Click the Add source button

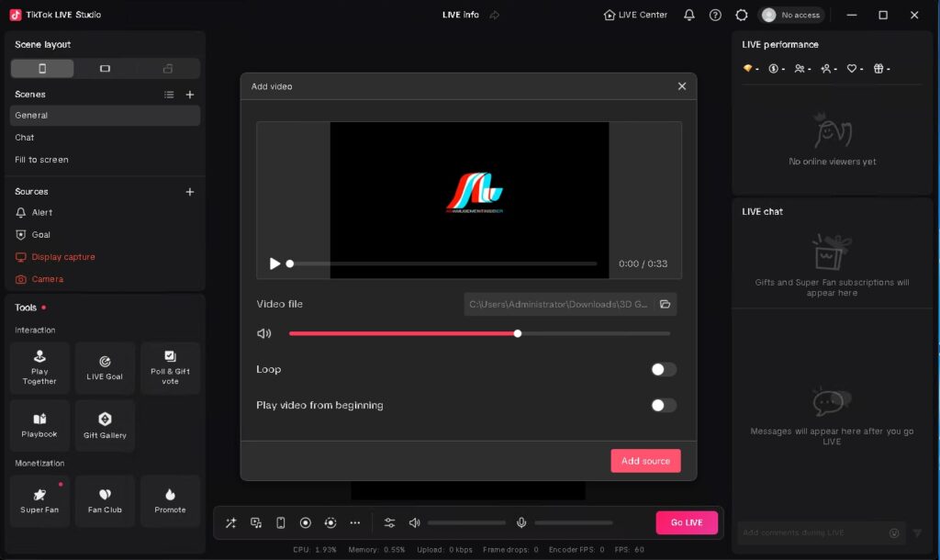tap(645, 461)
